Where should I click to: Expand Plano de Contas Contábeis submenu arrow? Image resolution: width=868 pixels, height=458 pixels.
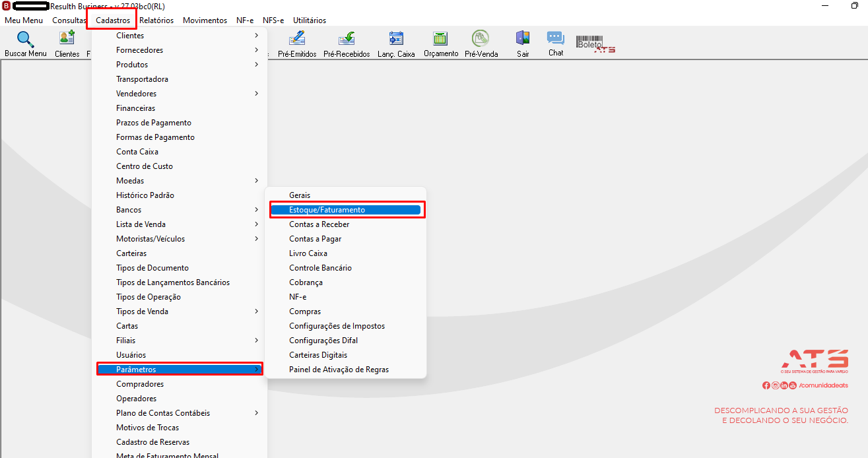tap(256, 413)
